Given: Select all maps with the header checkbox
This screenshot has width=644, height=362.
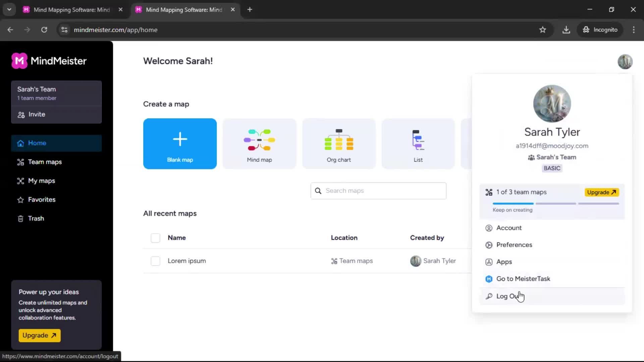Looking at the screenshot, I should pos(155,238).
